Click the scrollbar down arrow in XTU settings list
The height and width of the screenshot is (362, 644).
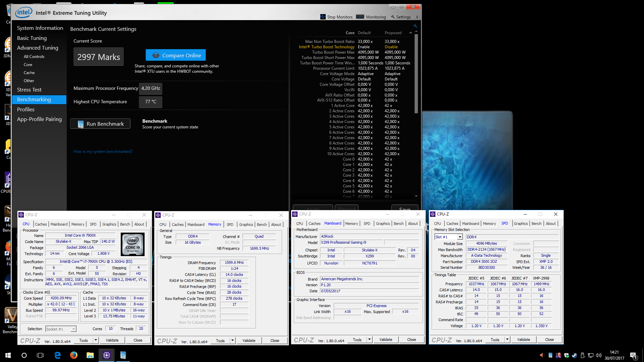[x=416, y=196]
